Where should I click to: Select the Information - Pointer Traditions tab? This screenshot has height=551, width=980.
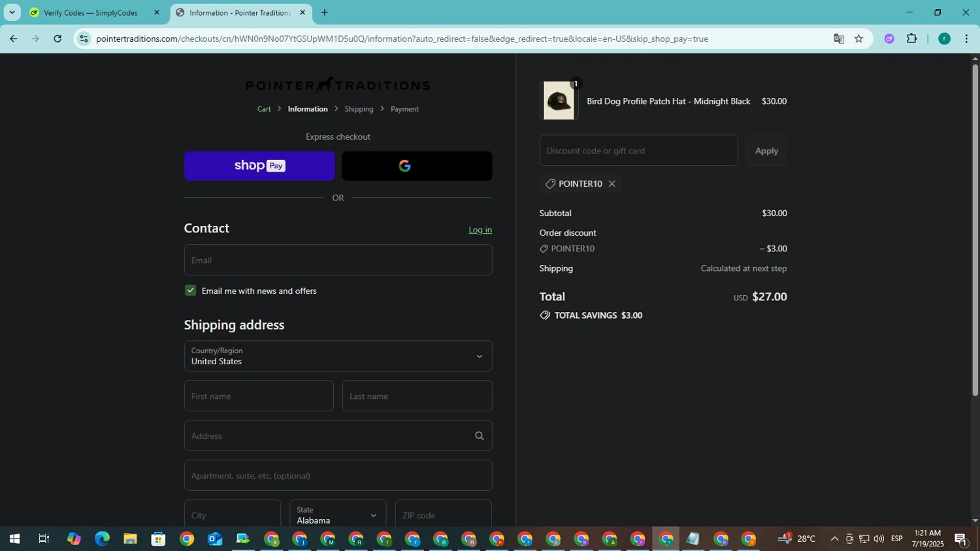(x=240, y=12)
